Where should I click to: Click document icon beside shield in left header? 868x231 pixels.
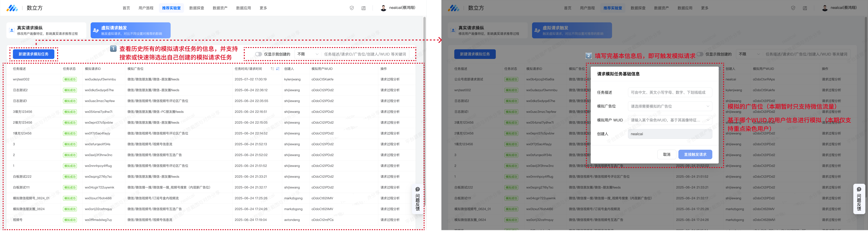364,8
